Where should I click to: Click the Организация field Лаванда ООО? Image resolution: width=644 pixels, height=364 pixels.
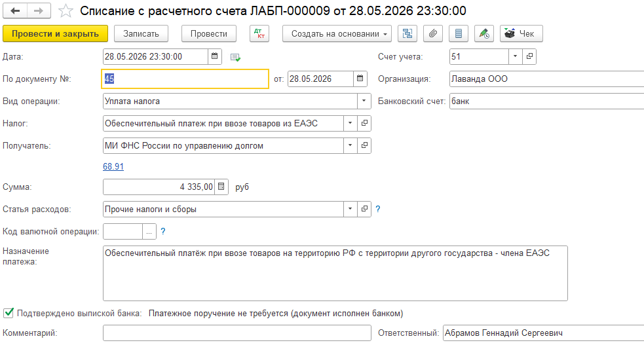(547, 79)
